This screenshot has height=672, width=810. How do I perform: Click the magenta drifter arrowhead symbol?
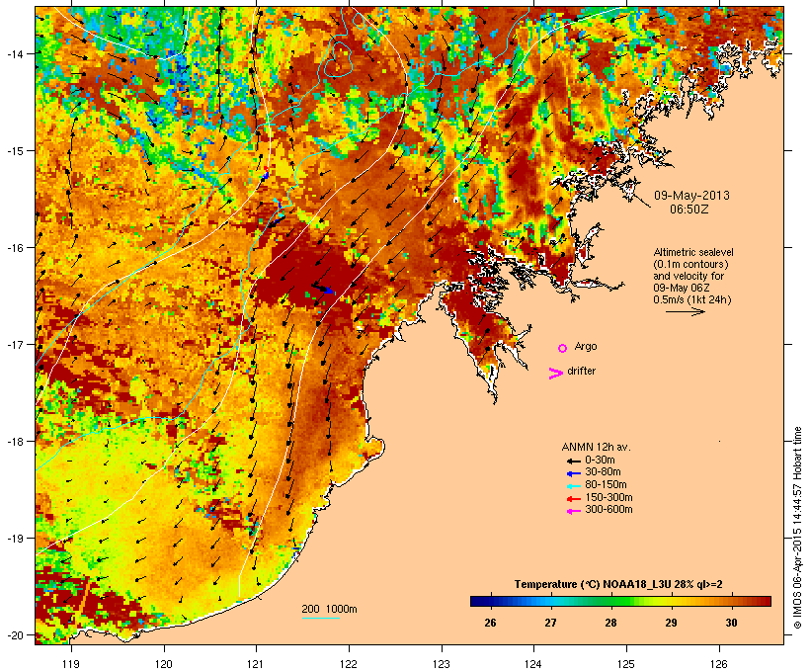[555, 374]
